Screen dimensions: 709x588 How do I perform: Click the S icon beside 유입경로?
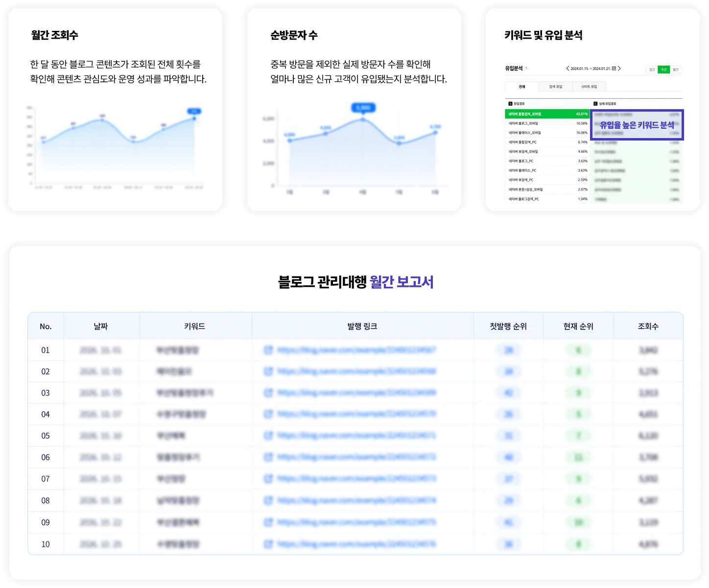510,104
